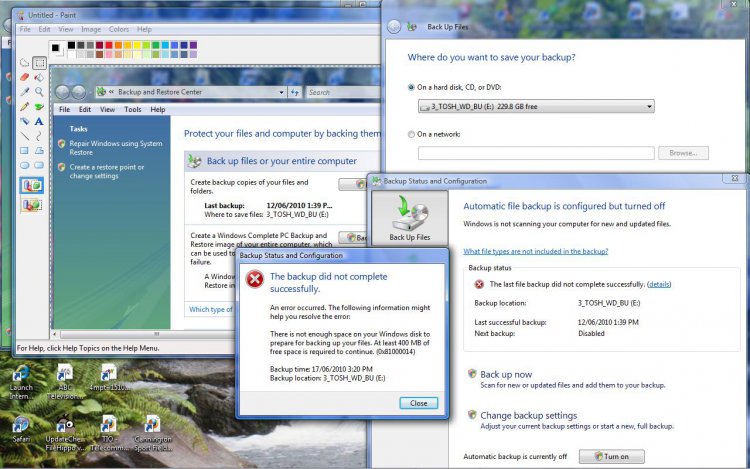
Task: Click 'Automatic backup is currently off' text
Action: pyautogui.click(x=515, y=457)
